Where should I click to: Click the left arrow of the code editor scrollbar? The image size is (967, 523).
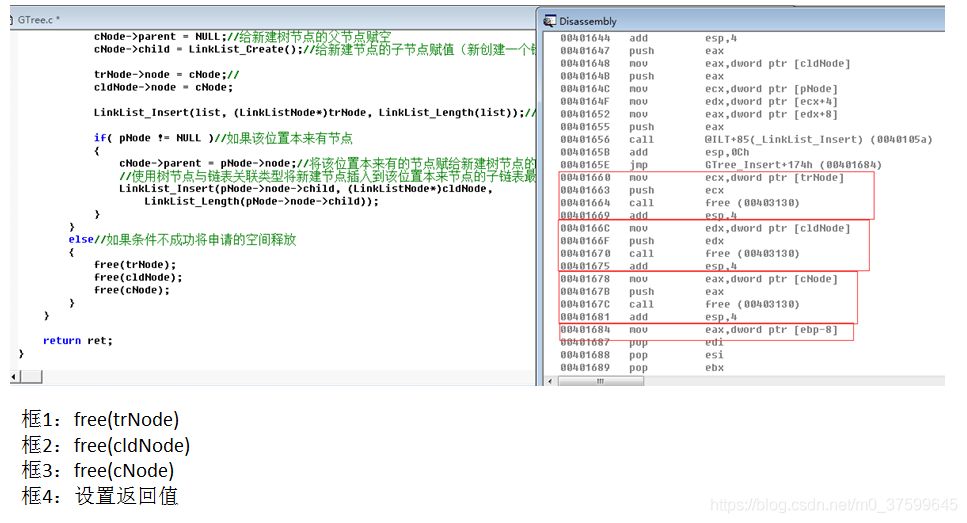point(15,376)
